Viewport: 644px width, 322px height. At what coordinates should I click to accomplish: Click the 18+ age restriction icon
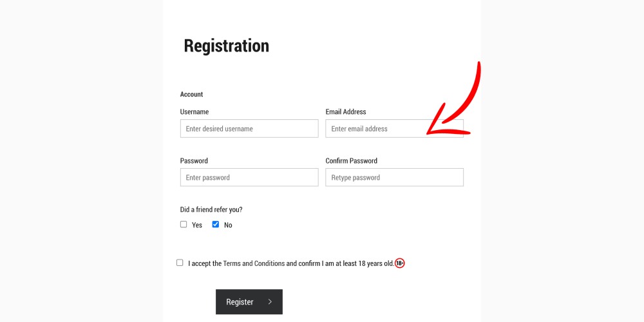click(400, 263)
